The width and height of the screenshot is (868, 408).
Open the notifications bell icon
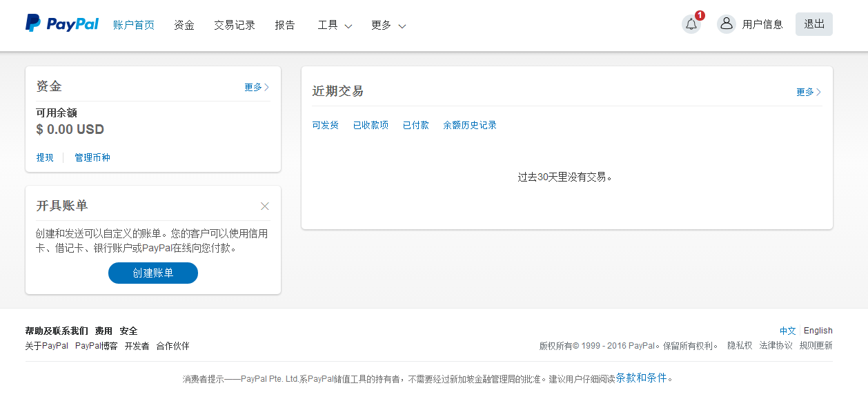pos(691,24)
